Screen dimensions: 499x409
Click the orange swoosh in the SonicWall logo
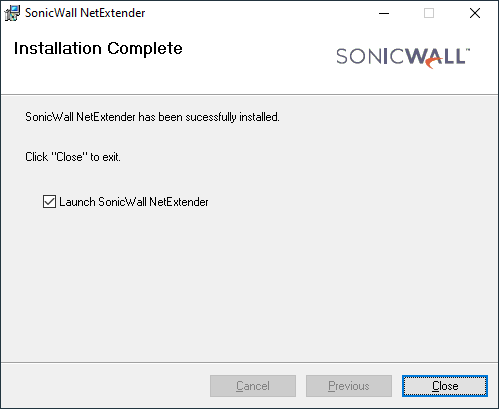(435, 63)
